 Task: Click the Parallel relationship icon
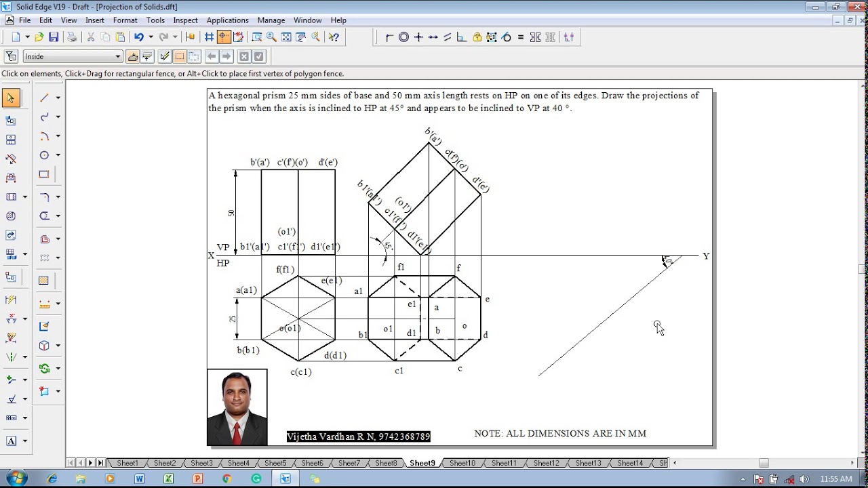coord(448,37)
